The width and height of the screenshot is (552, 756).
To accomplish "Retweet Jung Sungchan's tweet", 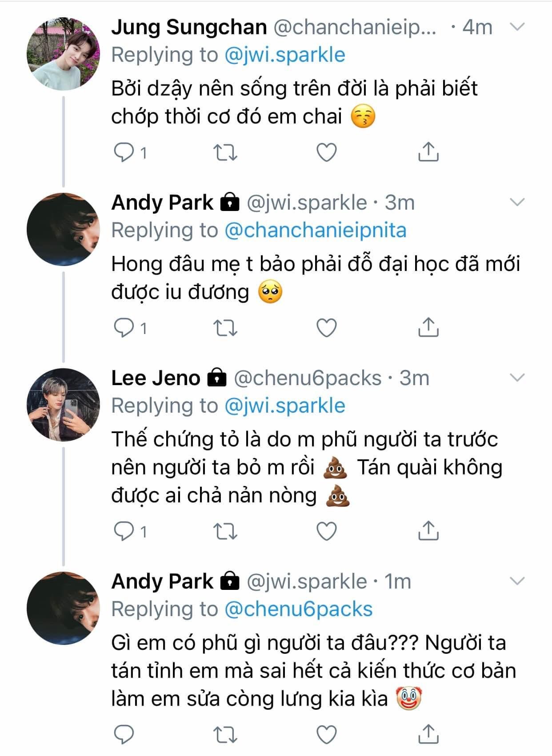I will (225, 153).
